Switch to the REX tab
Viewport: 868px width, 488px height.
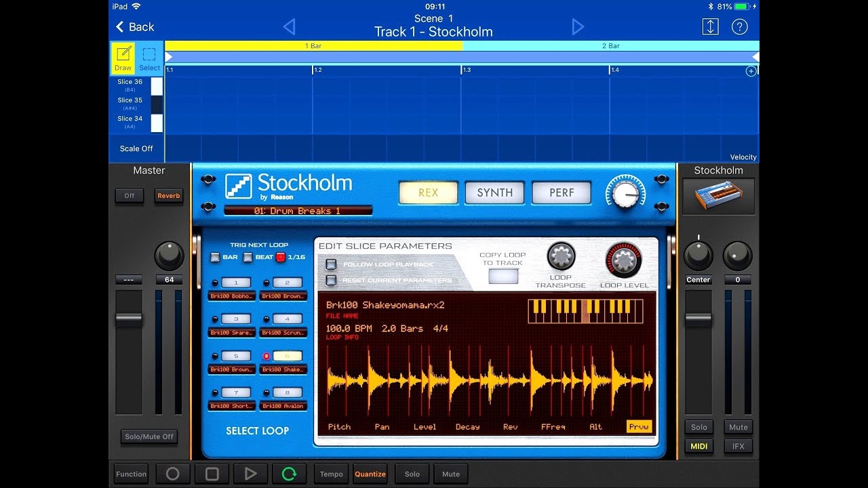428,192
